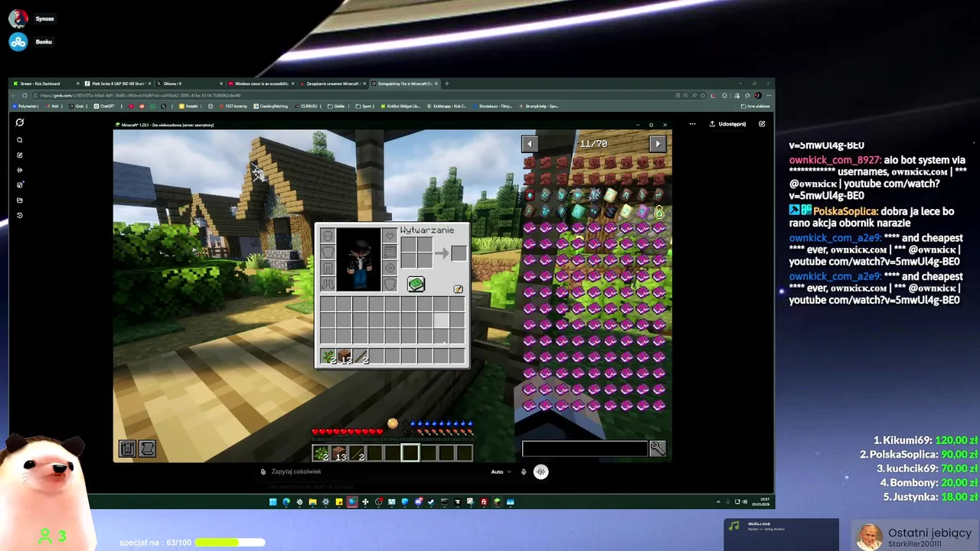Open the CS.RIN.RU bookmark
Viewport: 980px width, 551px height.
click(x=305, y=106)
